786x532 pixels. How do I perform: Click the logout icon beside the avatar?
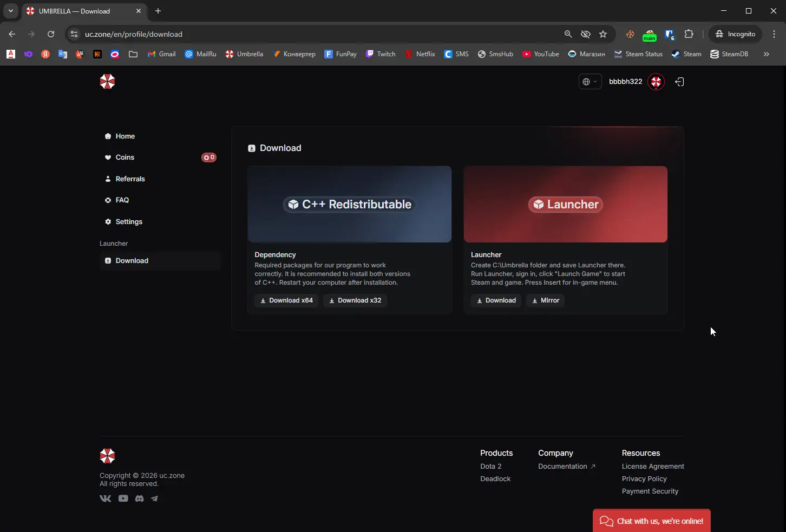[x=679, y=82]
